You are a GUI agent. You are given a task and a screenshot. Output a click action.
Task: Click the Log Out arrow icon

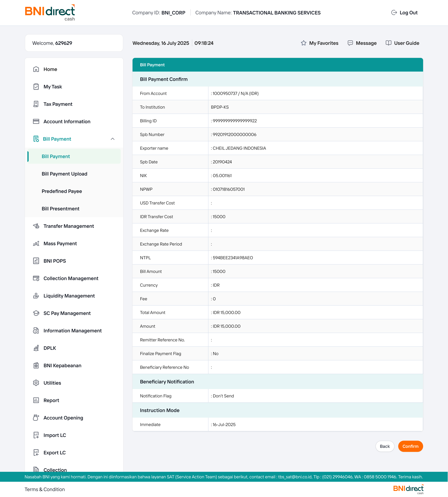394,13
